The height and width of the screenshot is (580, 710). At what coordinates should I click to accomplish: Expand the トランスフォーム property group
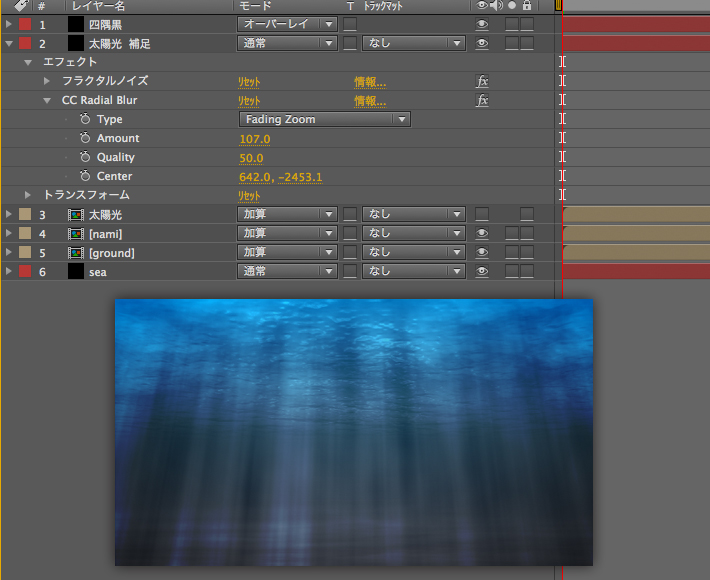click(29, 195)
